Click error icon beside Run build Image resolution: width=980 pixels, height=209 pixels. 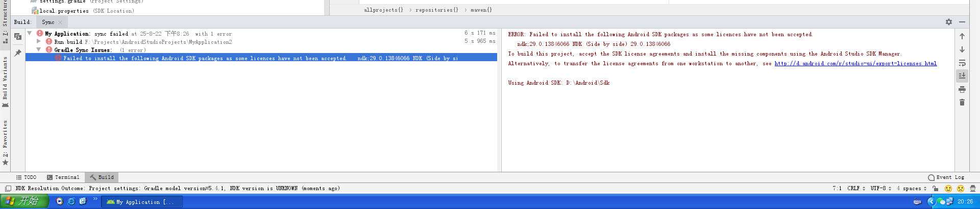(x=49, y=42)
